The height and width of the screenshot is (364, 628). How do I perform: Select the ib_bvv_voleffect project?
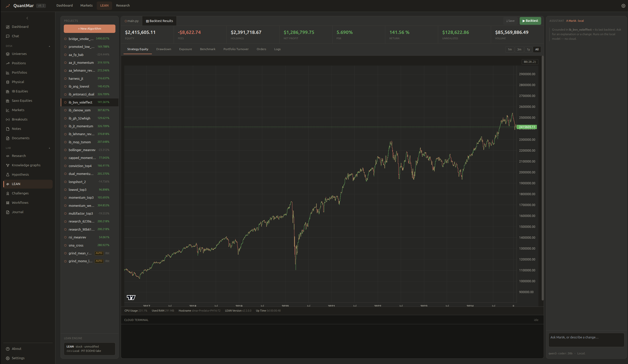(89, 102)
